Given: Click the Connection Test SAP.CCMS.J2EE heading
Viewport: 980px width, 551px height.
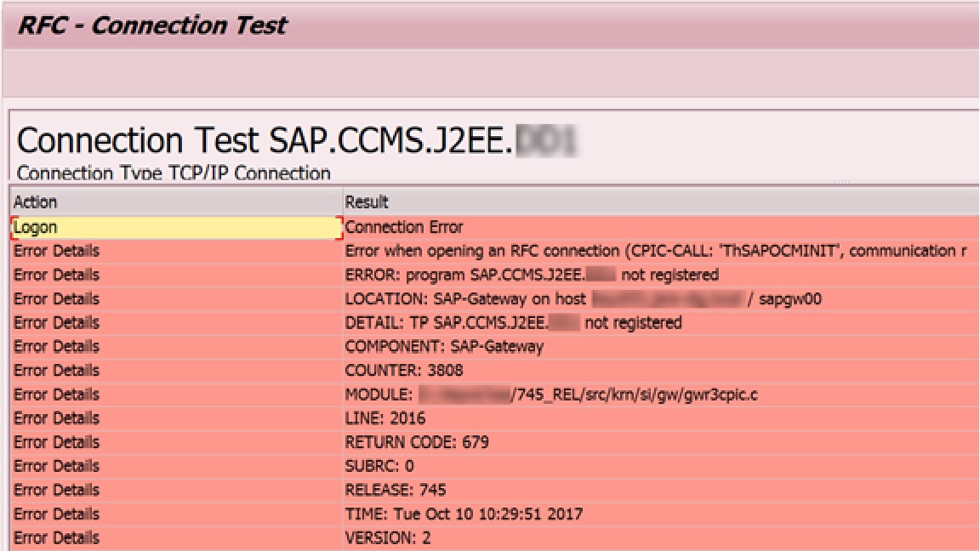Looking at the screenshot, I should pos(297,140).
